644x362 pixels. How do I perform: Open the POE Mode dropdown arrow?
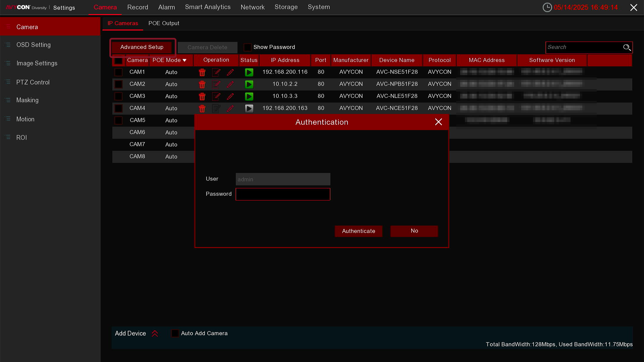(x=184, y=60)
